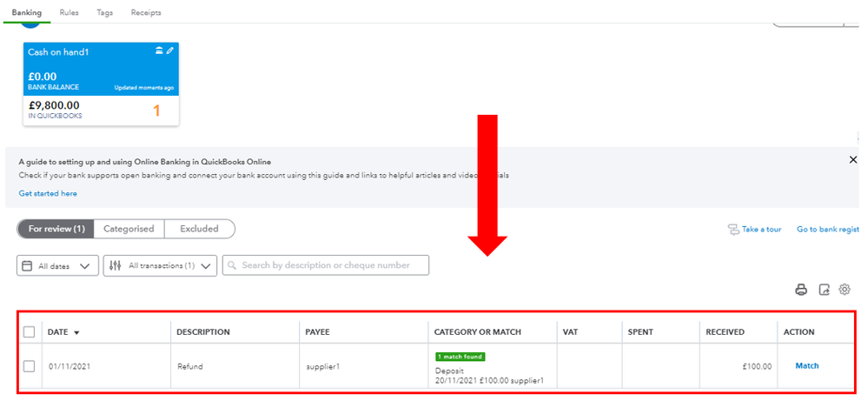Click Match for the Refund transaction
The height and width of the screenshot is (401, 868).
tap(806, 366)
